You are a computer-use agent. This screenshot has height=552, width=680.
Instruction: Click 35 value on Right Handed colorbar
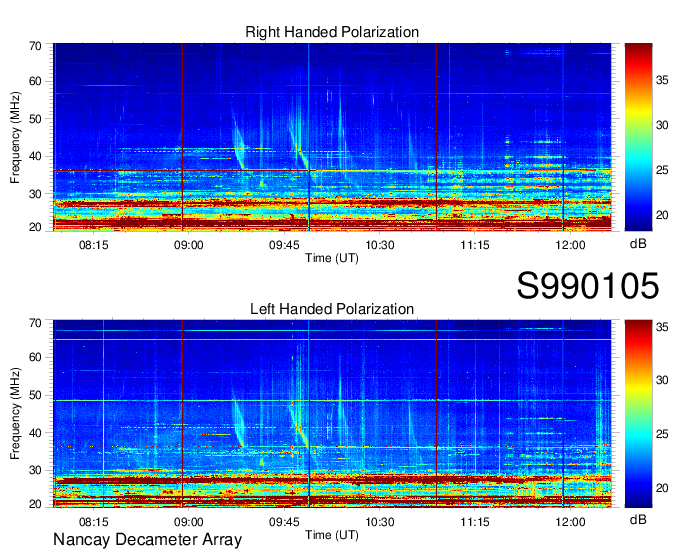coord(662,80)
